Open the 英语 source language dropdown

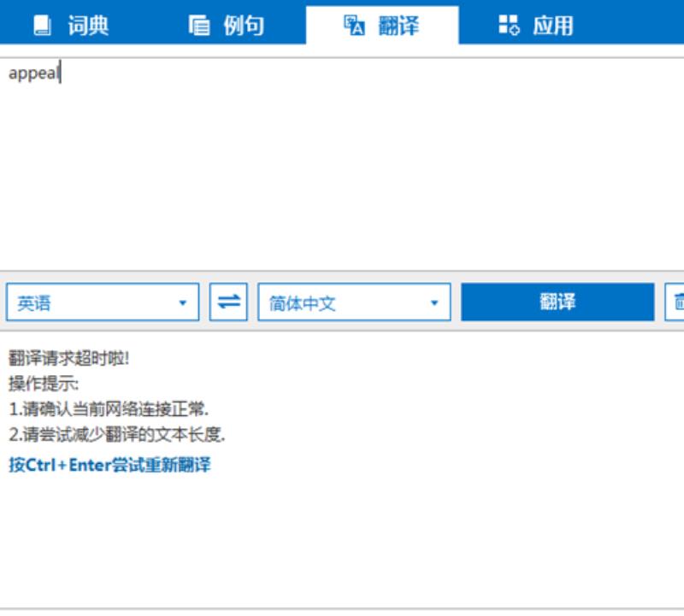point(103,302)
